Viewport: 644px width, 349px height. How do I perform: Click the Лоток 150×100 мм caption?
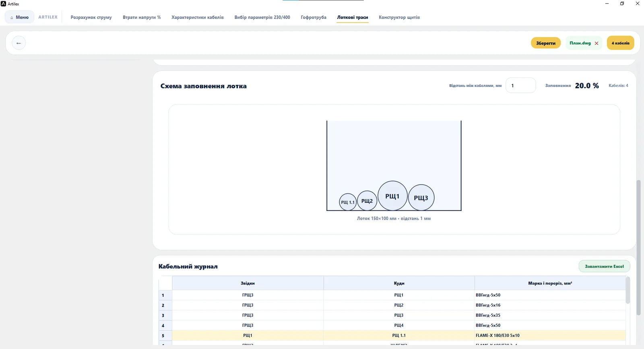click(394, 218)
